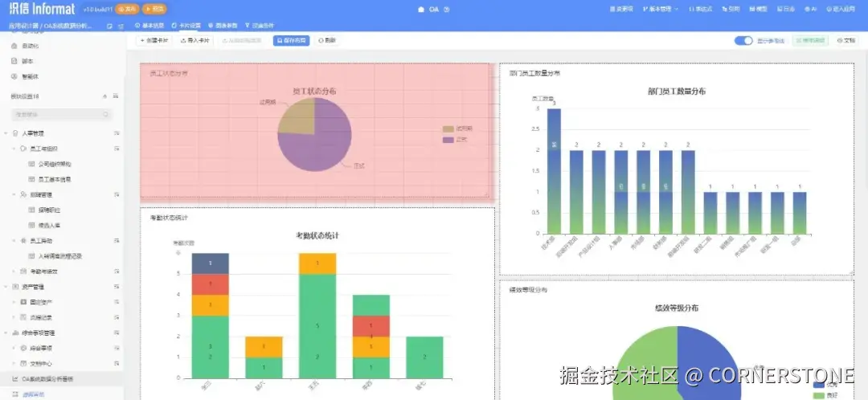Open 表达式 in the top bar

tap(700, 9)
